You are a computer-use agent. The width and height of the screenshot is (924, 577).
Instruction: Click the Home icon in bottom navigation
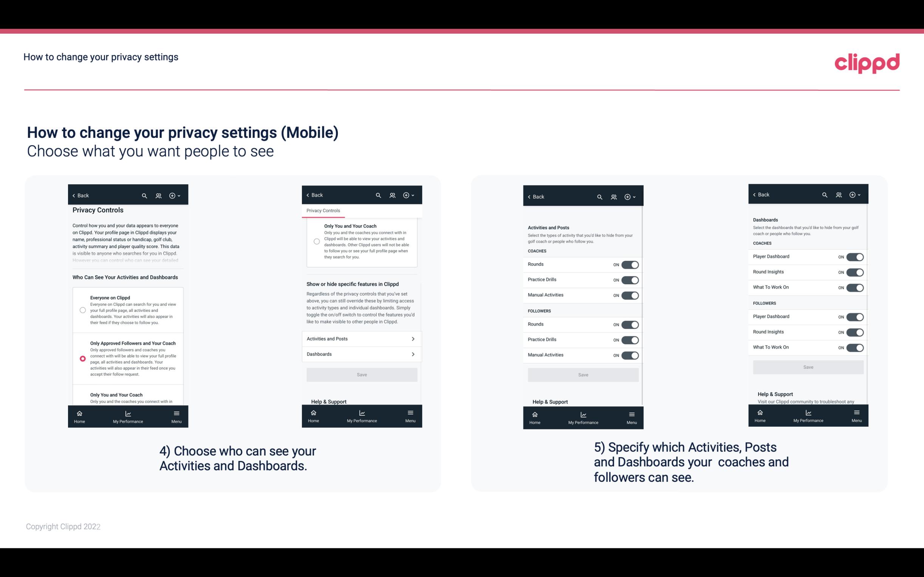pos(79,413)
